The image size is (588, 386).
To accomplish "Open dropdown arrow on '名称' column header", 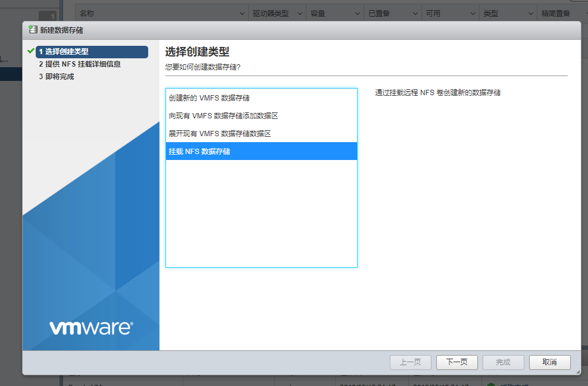I will 242,13.
